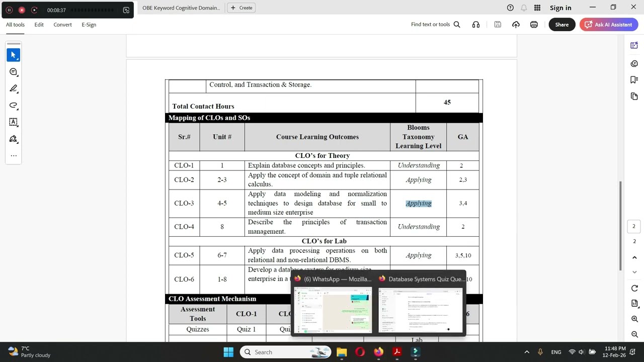The width and height of the screenshot is (644, 362).
Task: Open the Bookmarks panel icon
Action: tap(634, 79)
